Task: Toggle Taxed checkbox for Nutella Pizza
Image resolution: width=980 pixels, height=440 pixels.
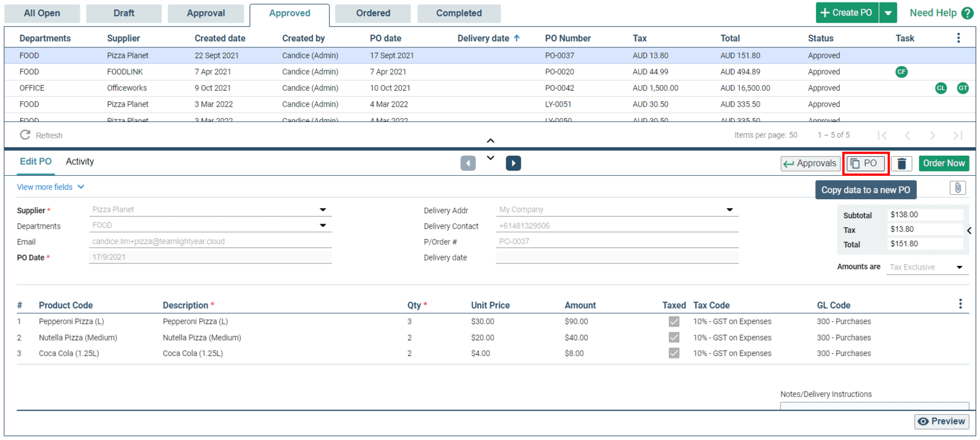Action: coord(674,337)
